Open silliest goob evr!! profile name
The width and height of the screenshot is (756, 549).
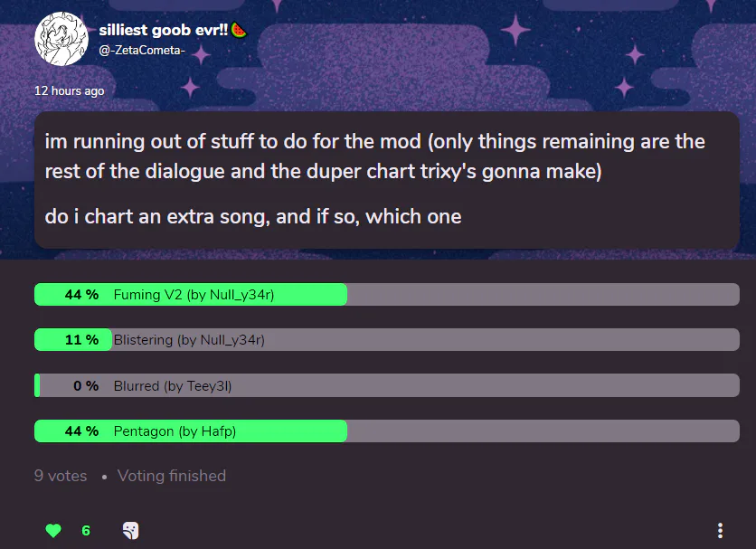pyautogui.click(x=163, y=30)
